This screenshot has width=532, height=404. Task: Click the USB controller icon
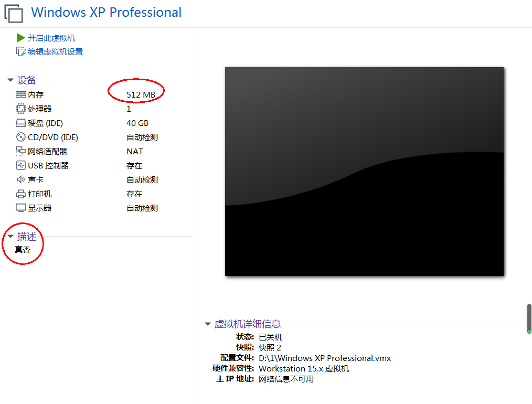click(x=21, y=166)
